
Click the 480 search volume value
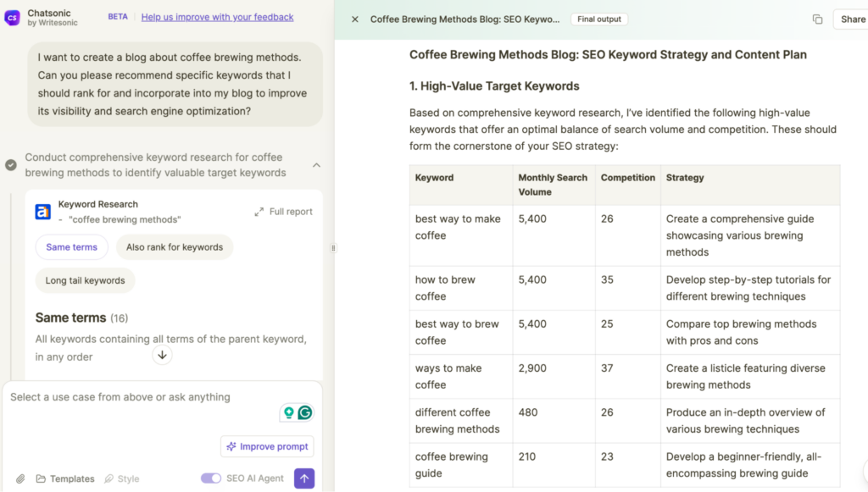click(x=528, y=412)
